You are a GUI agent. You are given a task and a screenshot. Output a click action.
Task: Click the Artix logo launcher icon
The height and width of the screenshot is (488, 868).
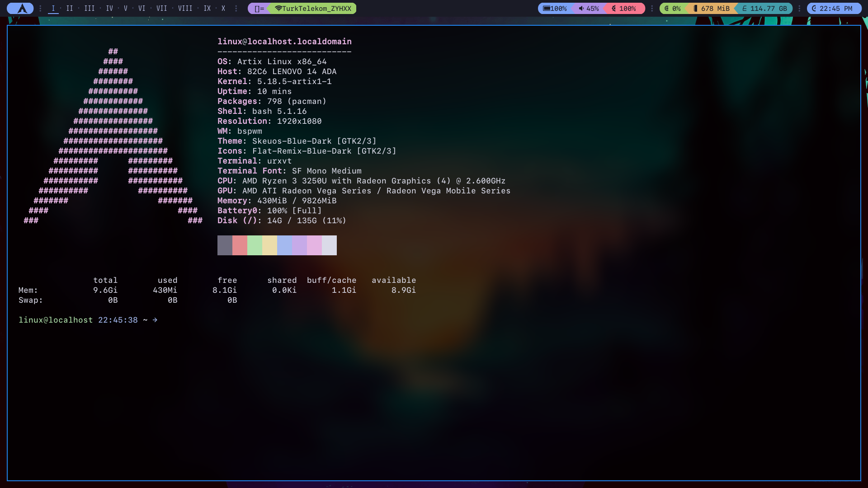pos(21,9)
